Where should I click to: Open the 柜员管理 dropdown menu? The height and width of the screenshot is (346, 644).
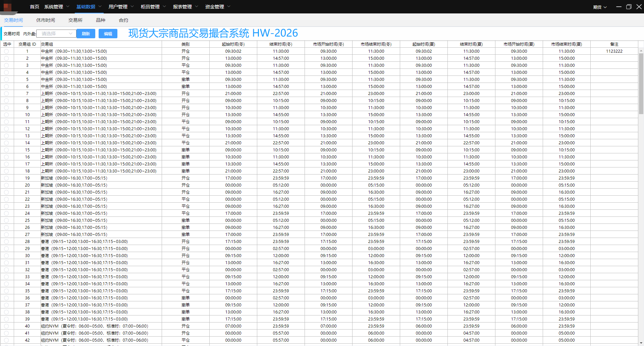point(153,7)
